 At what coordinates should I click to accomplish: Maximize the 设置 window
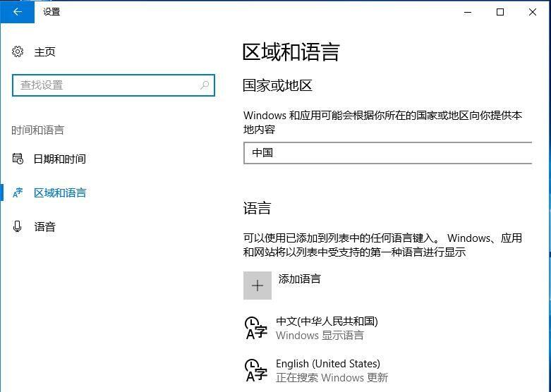coord(500,12)
